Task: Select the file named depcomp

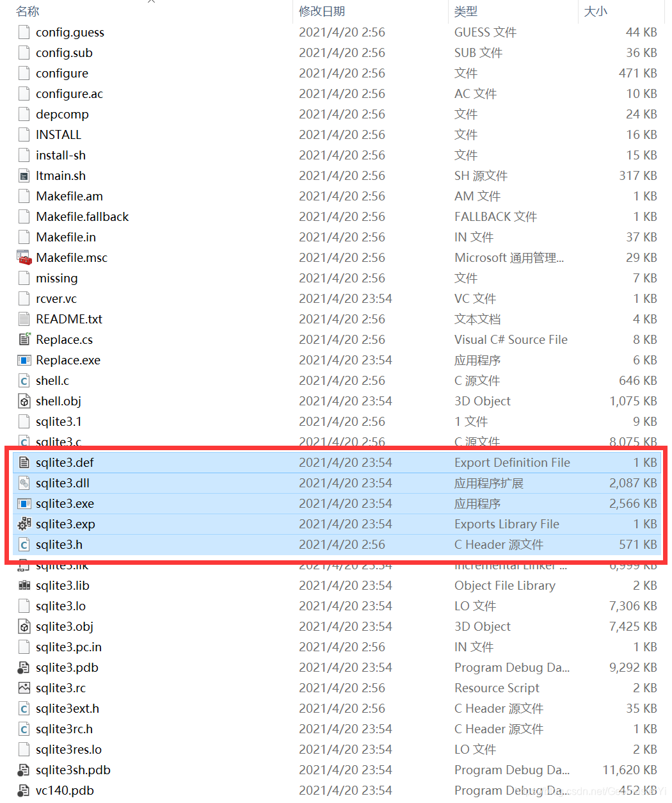Action: pyautogui.click(x=62, y=114)
